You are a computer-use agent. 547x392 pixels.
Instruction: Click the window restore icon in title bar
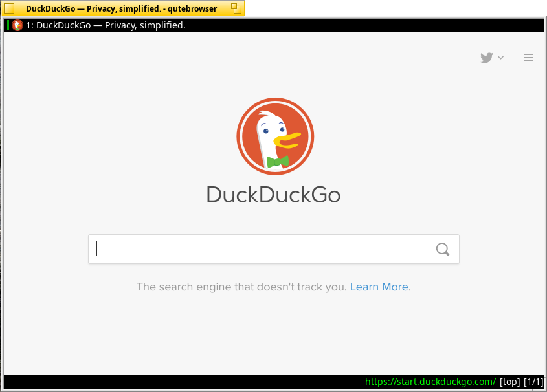236,8
